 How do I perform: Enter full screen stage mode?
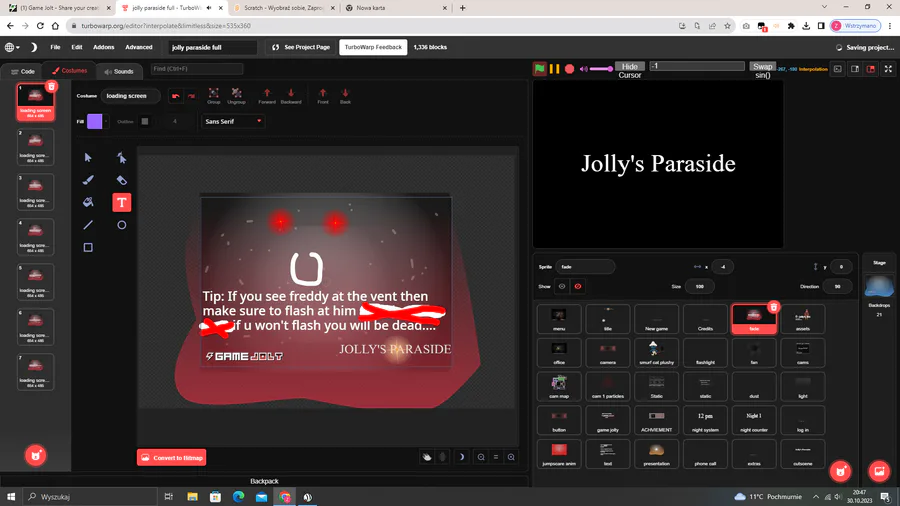coord(888,69)
